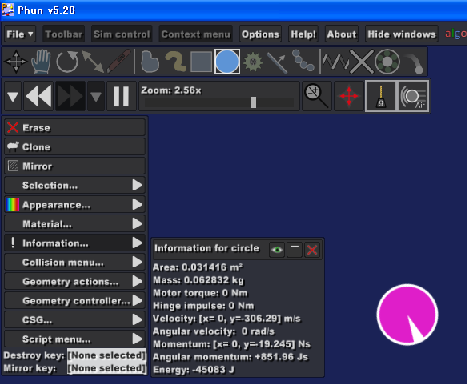
Task: Toggle the Toolbar window button
Action: pos(63,34)
